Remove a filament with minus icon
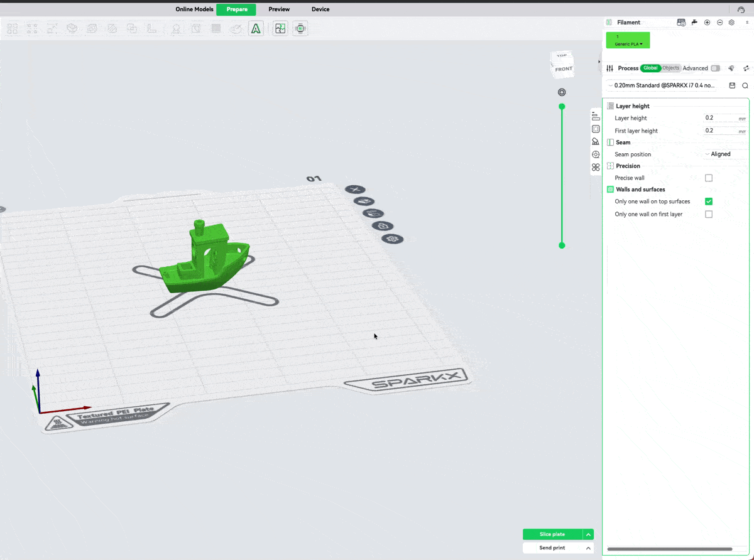Screen dimensions: 754x560 coord(719,23)
